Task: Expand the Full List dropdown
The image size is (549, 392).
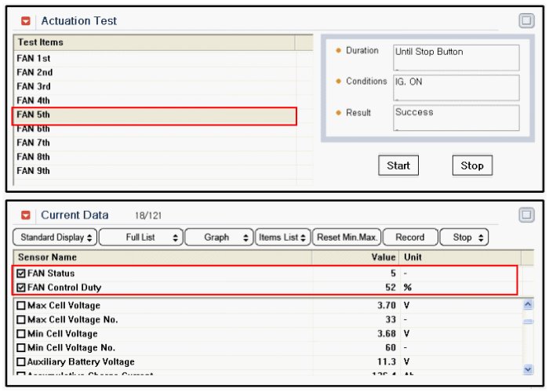Action: pyautogui.click(x=141, y=238)
